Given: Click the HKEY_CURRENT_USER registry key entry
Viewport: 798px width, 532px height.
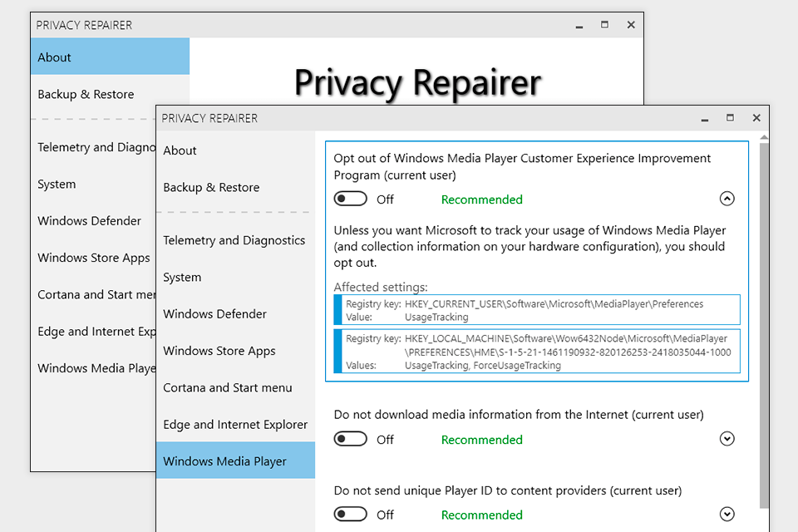Looking at the screenshot, I should (537, 310).
